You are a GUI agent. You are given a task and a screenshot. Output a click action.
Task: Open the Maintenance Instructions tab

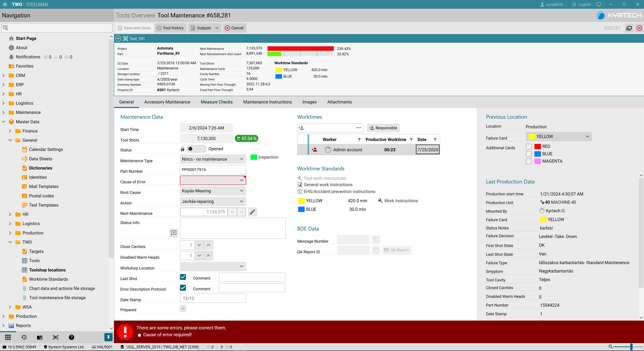pos(267,102)
